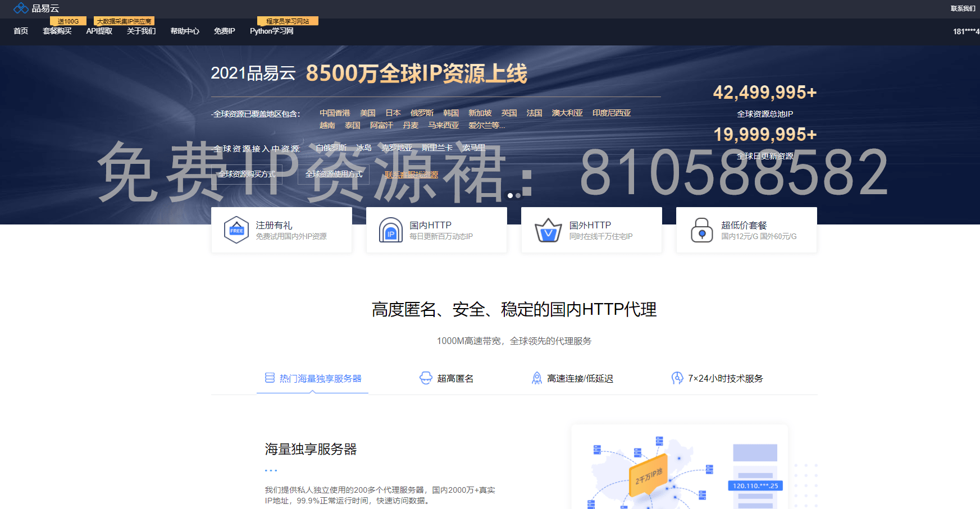Screen dimensions: 980x509
Task: Click the server icon beside 热门海量独享服务器
Action: click(270, 378)
